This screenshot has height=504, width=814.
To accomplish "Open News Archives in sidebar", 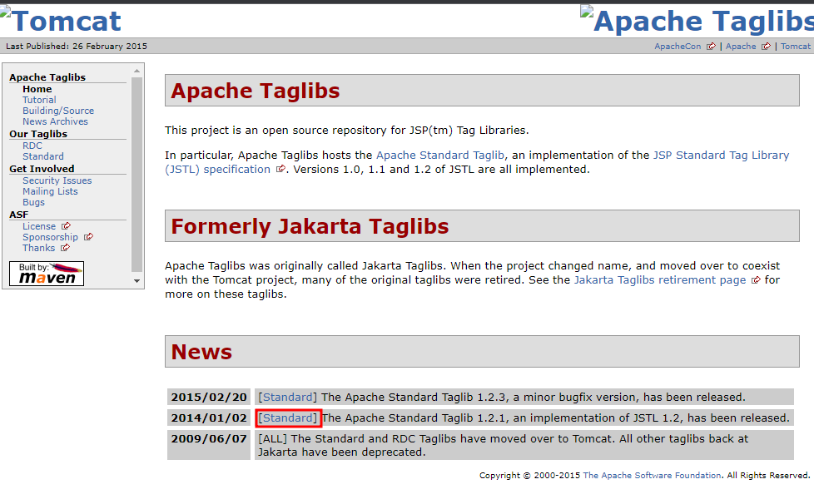I will click(x=55, y=122).
